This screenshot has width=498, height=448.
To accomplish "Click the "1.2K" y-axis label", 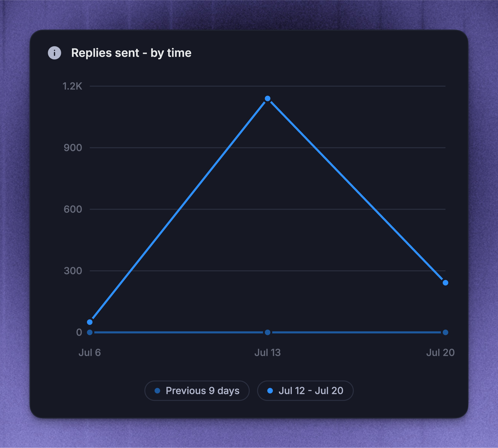I will [x=72, y=86].
